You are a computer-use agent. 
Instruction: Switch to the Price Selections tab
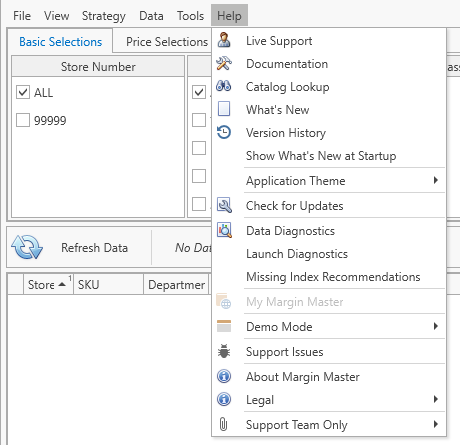click(x=167, y=42)
